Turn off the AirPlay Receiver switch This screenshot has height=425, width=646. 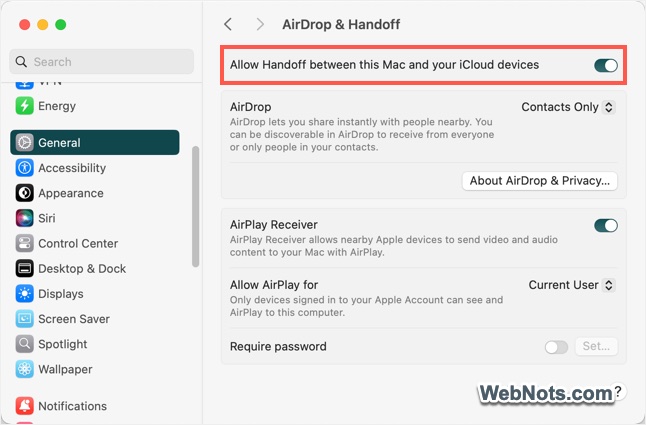click(606, 225)
